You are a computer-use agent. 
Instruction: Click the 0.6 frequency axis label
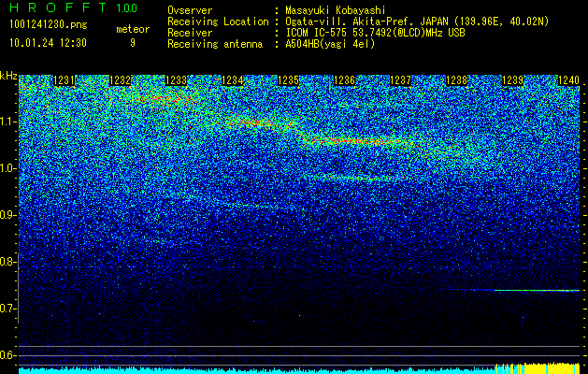(x=7, y=355)
